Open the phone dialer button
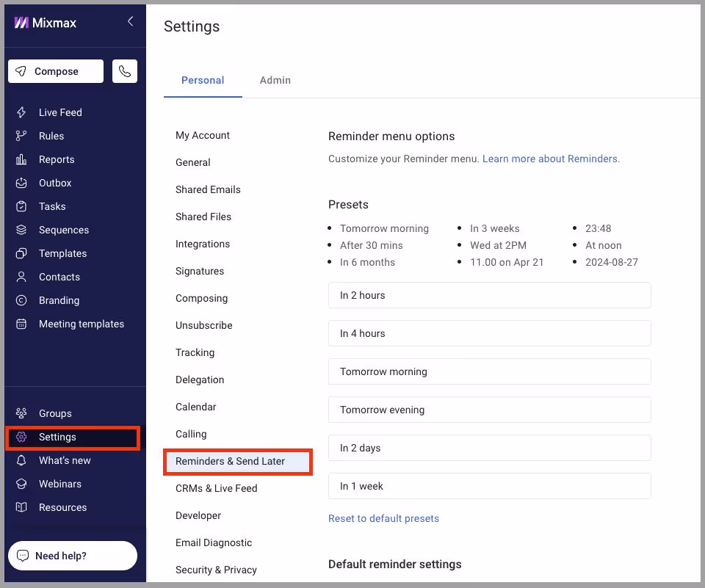 125,71
